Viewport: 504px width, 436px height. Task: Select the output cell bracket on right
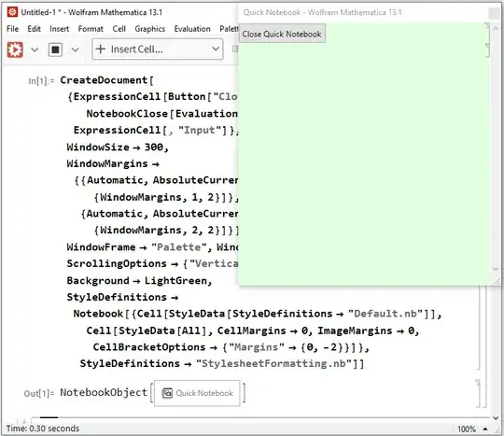478,394
